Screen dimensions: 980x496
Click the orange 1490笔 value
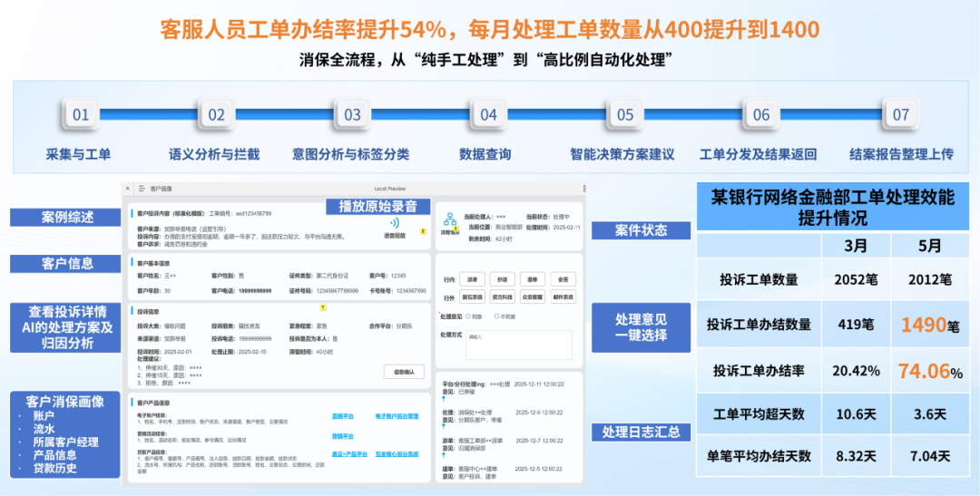pyautogui.click(x=929, y=325)
